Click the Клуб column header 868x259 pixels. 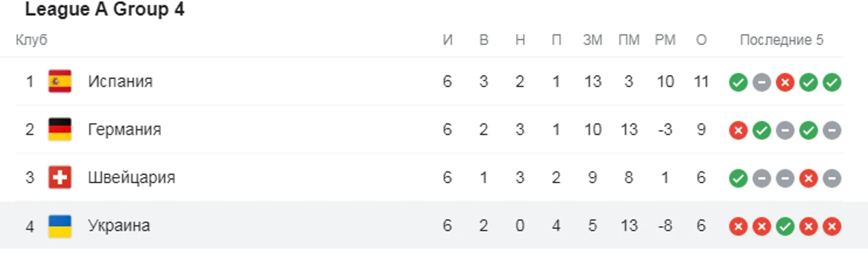31,40
